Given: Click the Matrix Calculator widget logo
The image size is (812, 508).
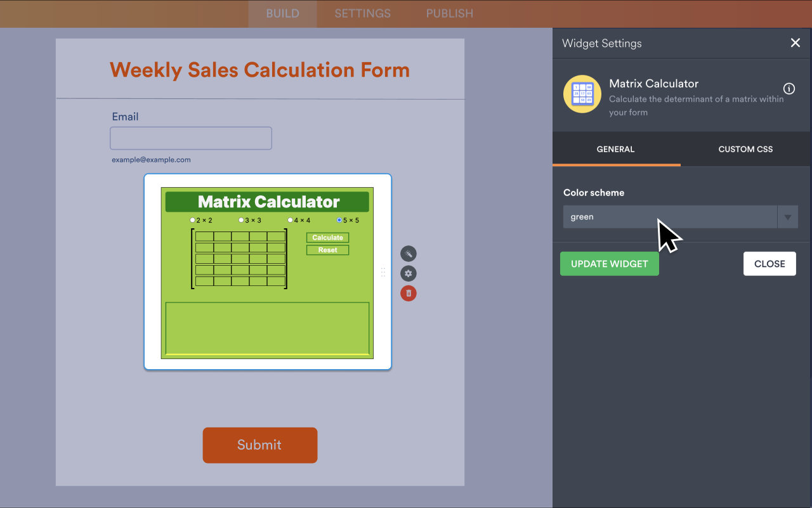Looking at the screenshot, I should click(582, 94).
